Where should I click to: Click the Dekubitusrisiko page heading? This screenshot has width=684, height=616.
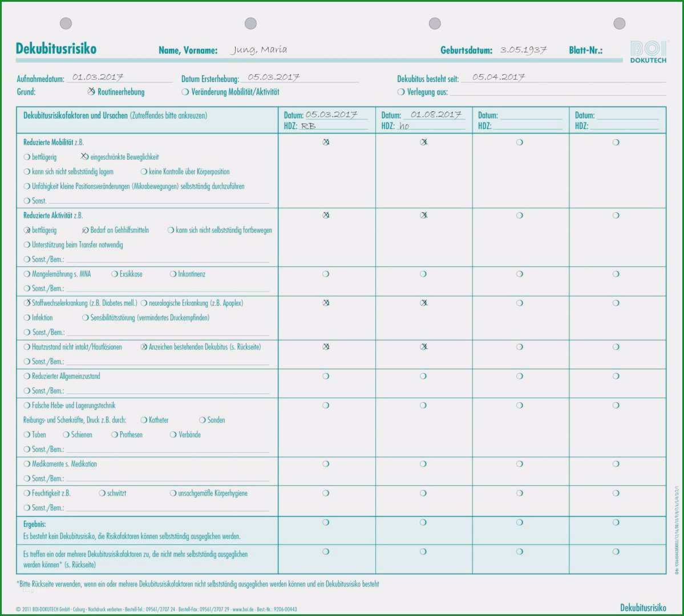56,48
